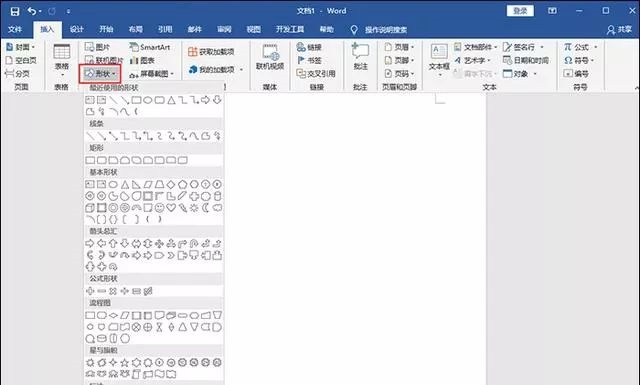This screenshot has width=640, height=385.
Task: Switch to the 引用 references tab
Action: pyautogui.click(x=165, y=29)
